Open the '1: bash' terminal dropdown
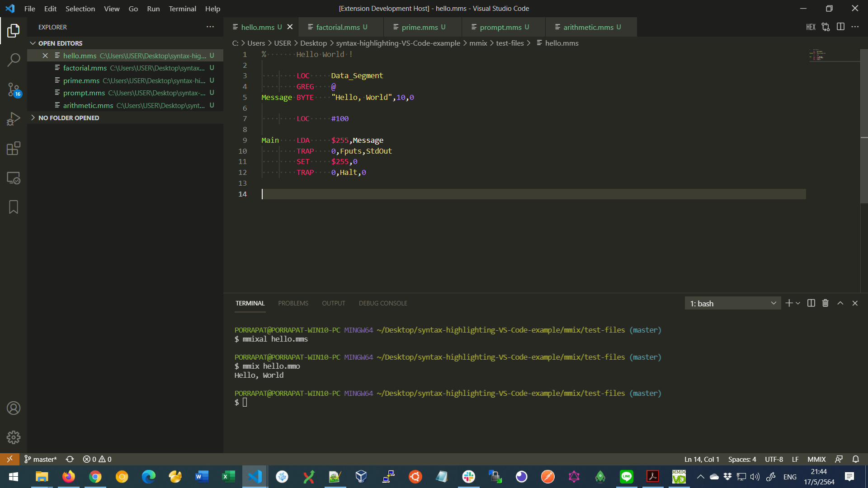The height and width of the screenshot is (488, 868). click(732, 304)
